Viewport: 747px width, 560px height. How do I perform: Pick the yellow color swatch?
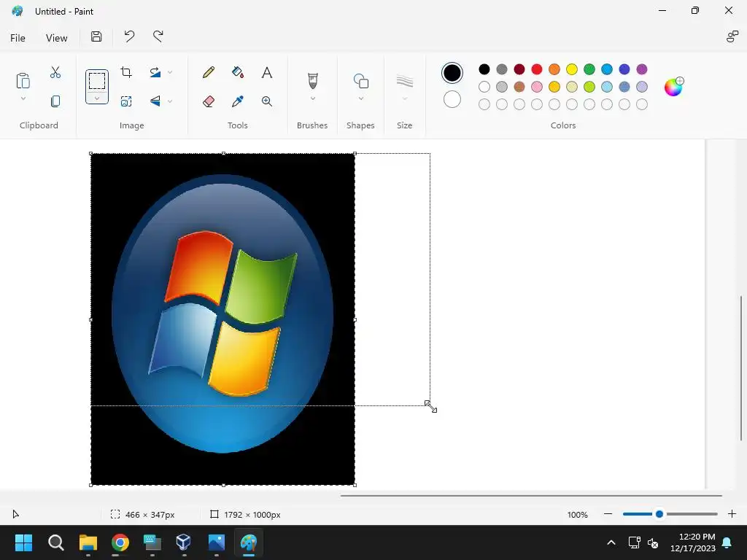coord(572,69)
